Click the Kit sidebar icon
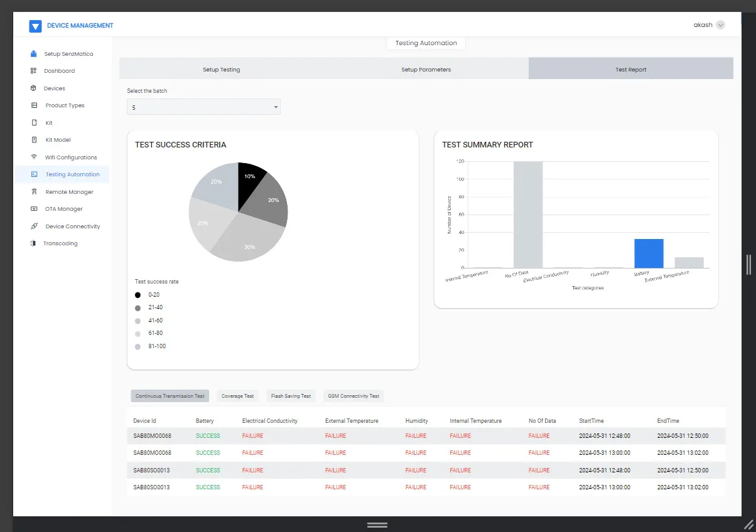Image resolution: width=756 pixels, height=532 pixels. pyautogui.click(x=33, y=123)
